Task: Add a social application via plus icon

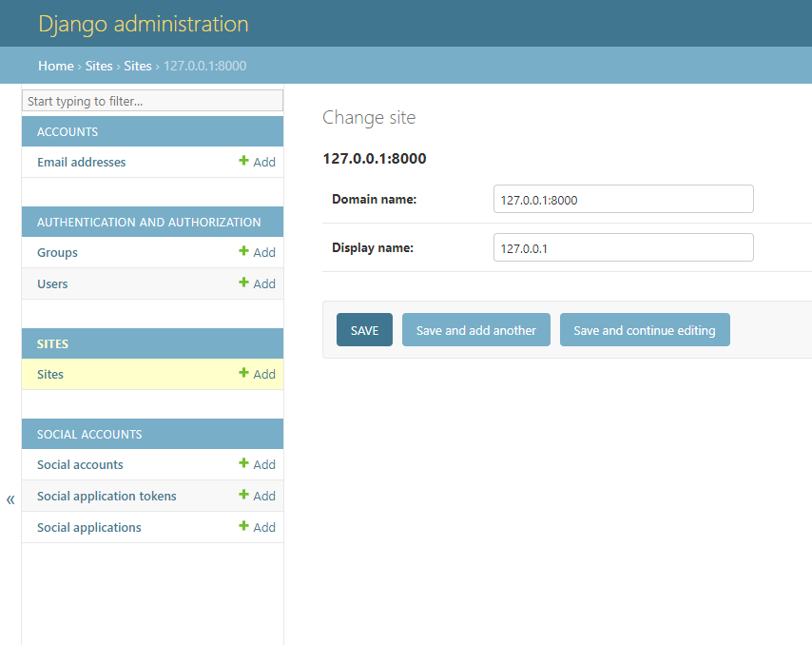Action: (x=243, y=527)
